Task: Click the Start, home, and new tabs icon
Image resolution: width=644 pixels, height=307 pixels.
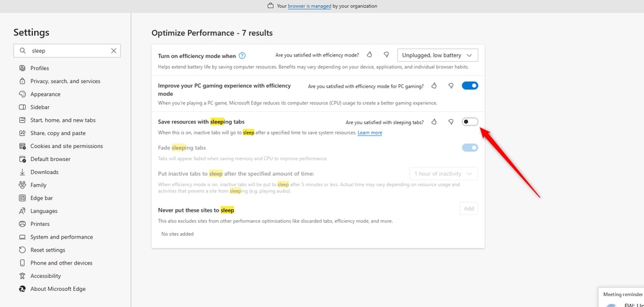Action: click(22, 120)
